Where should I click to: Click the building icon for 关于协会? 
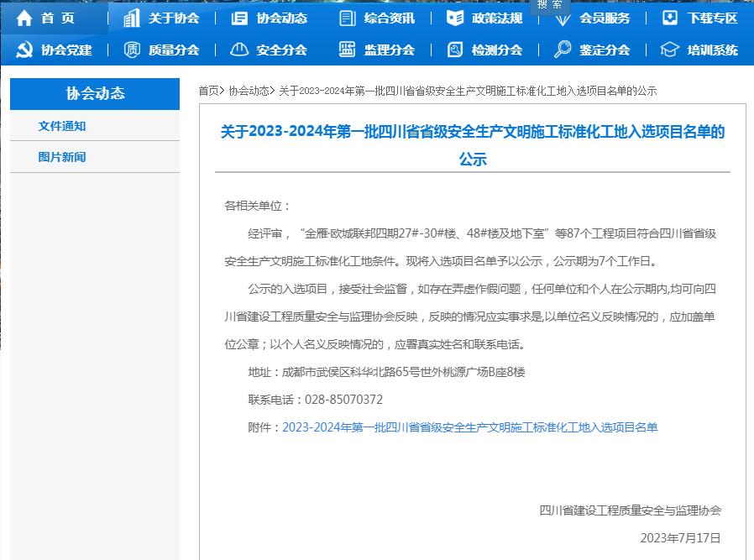(132, 18)
